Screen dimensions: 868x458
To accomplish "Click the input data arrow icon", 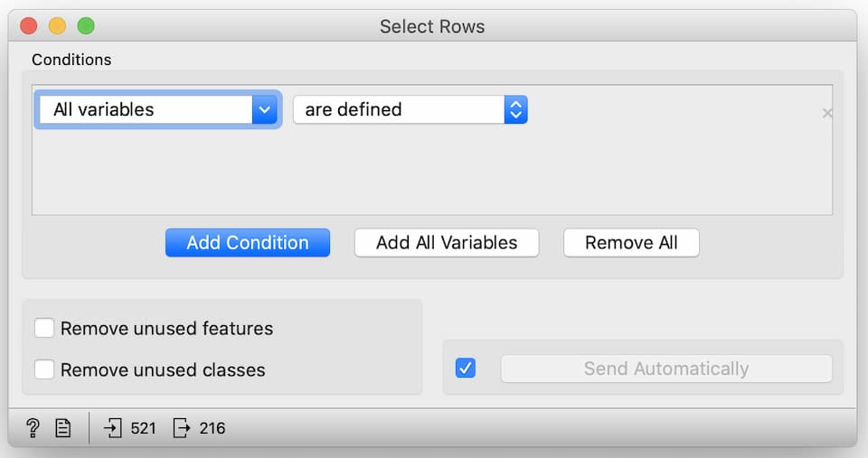I will point(113,428).
